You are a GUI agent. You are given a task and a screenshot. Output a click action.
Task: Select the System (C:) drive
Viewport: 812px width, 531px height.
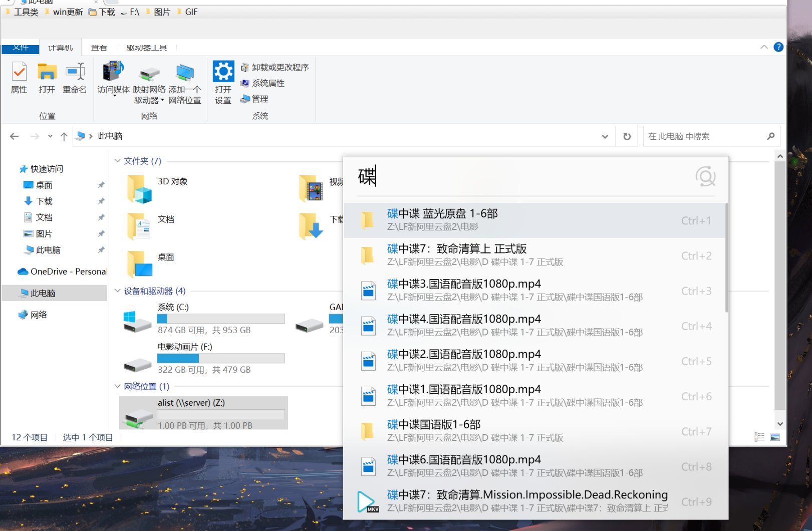click(x=204, y=318)
